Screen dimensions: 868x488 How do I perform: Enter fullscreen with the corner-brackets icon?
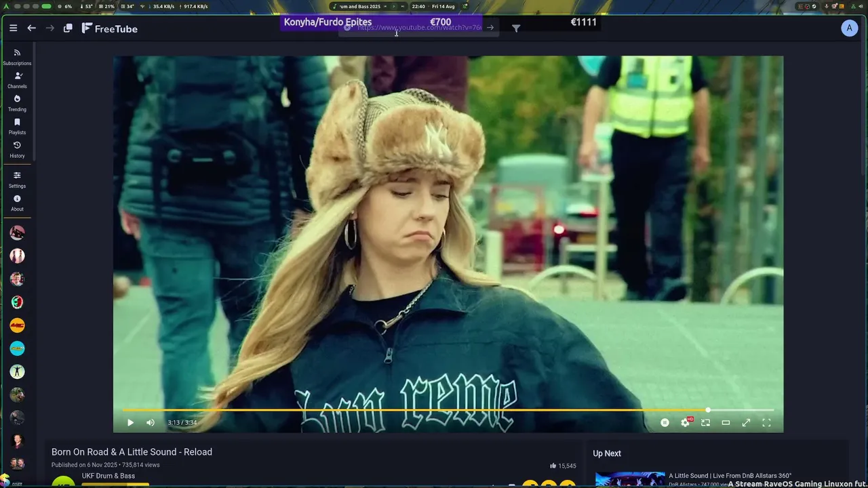pyautogui.click(x=766, y=423)
